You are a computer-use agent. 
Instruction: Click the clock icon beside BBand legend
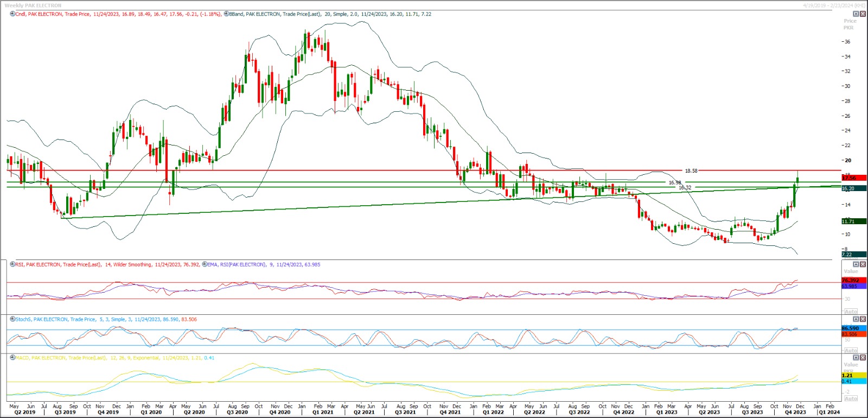point(226,14)
